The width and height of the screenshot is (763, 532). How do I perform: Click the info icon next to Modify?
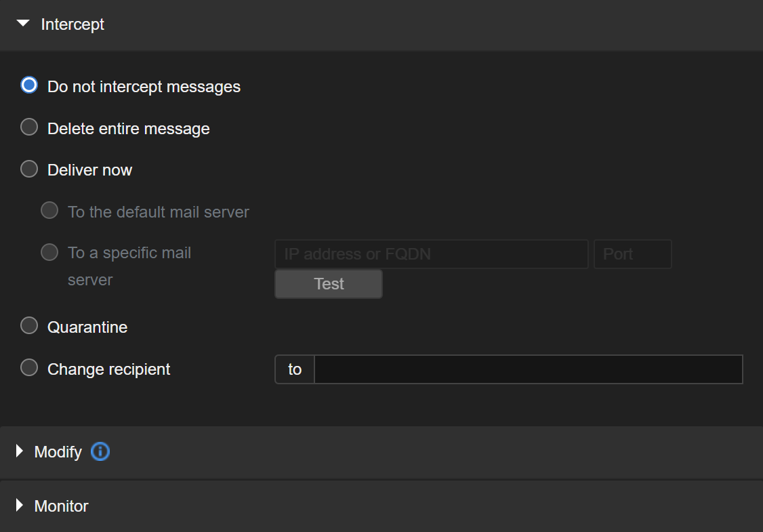[x=100, y=452]
